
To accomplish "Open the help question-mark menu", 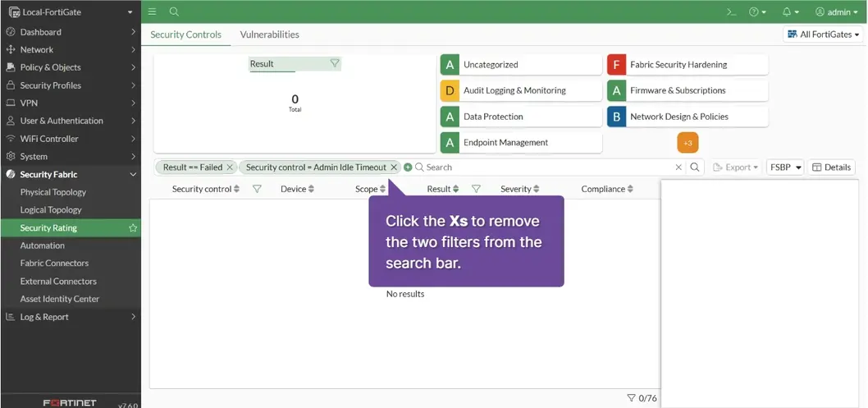I will tap(757, 11).
